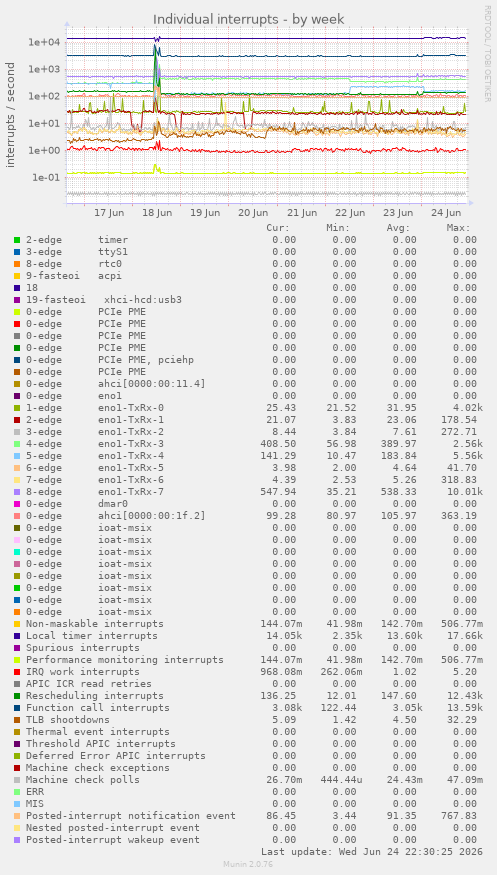This screenshot has height=875, width=497.
Task: Click the Munin 2.0.76 footer text
Action: pos(248,864)
